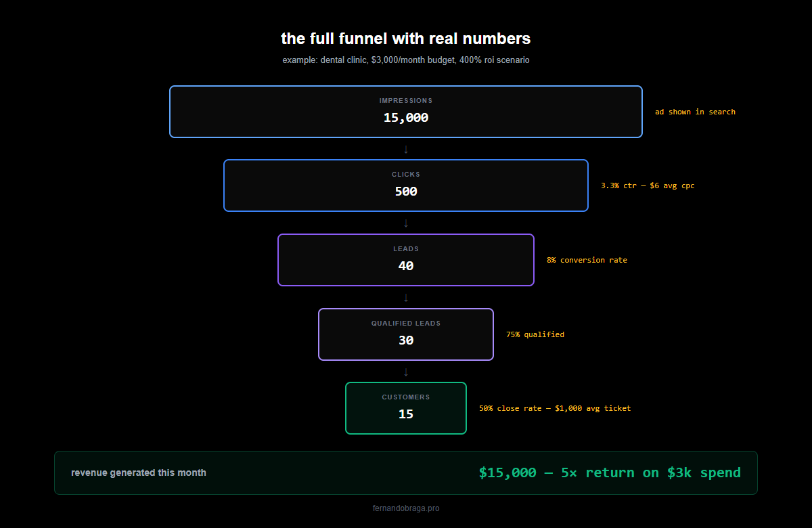Click the 'QUALIFIED LEADS' label
This screenshot has width=812, height=528.
point(406,324)
